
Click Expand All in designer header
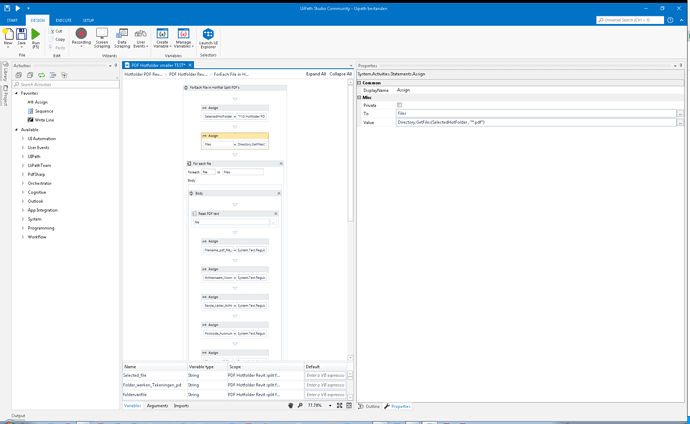316,74
